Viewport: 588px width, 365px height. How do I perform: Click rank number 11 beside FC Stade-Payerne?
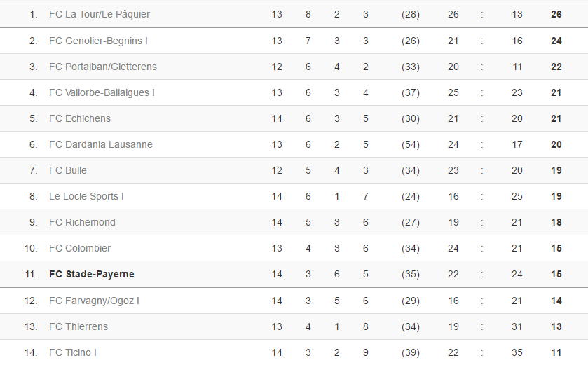point(31,274)
